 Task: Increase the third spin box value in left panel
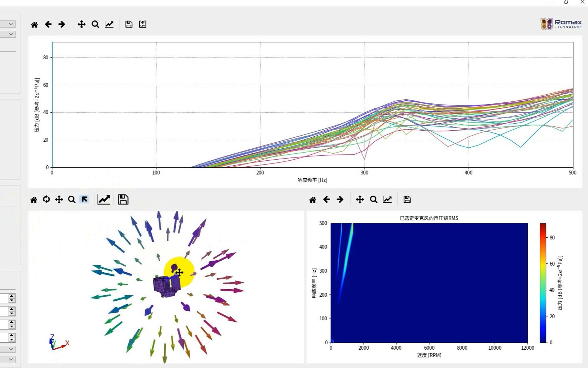click(12, 322)
